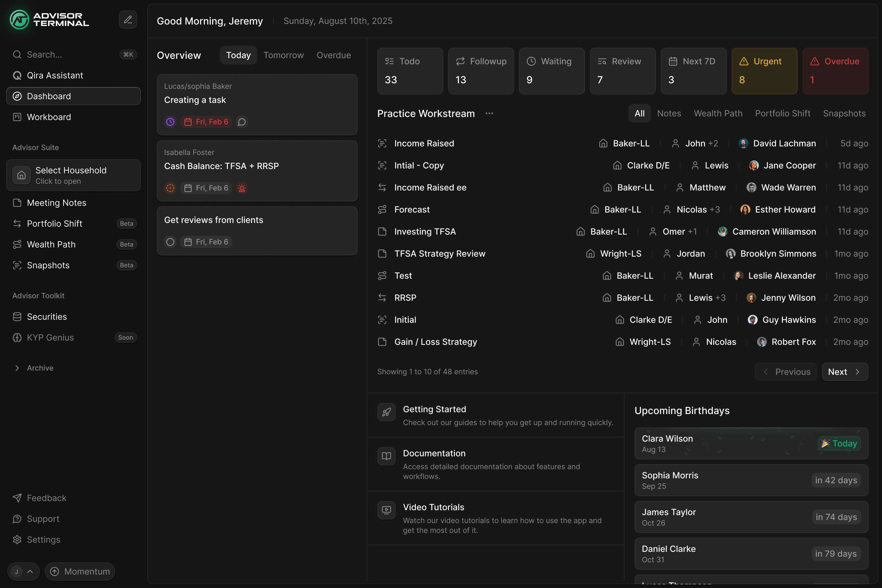Open Clara Wilson's birthday card
The width and height of the screenshot is (882, 588).
tap(751, 444)
